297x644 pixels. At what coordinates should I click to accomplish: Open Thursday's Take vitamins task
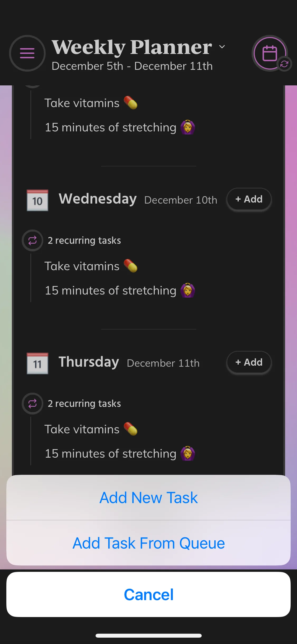(x=82, y=429)
